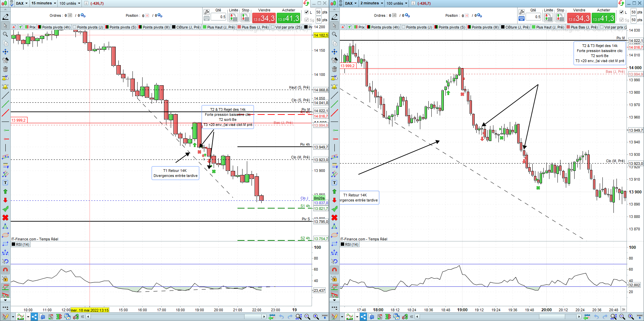The image size is (644, 321).
Task: Toggle the Sg checkbox in left chart order panel
Action: coord(307,20)
